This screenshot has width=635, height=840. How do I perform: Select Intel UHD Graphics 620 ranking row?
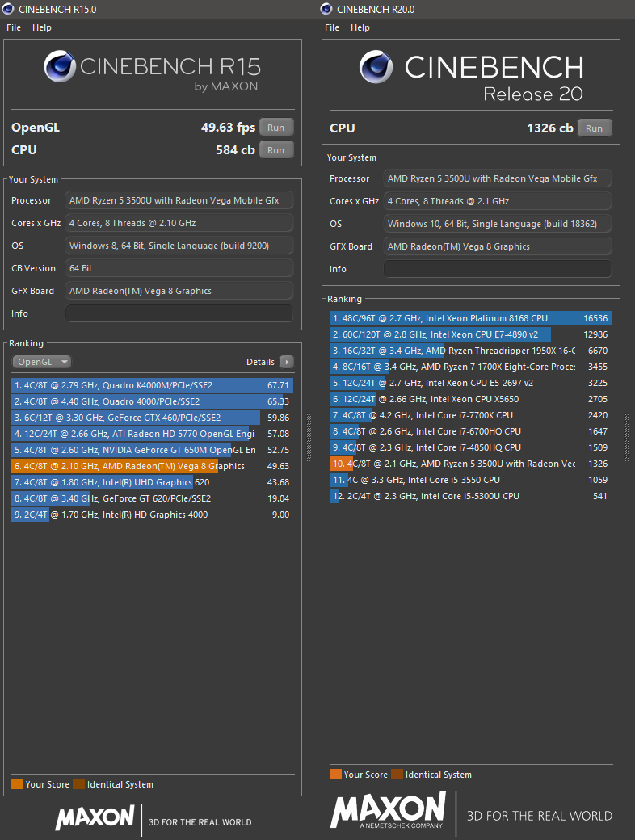pyautogui.click(x=152, y=482)
